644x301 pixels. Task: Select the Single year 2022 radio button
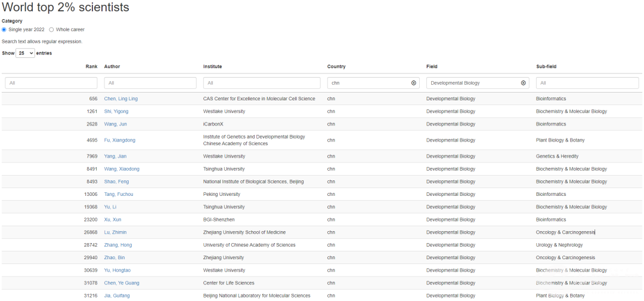tap(4, 29)
